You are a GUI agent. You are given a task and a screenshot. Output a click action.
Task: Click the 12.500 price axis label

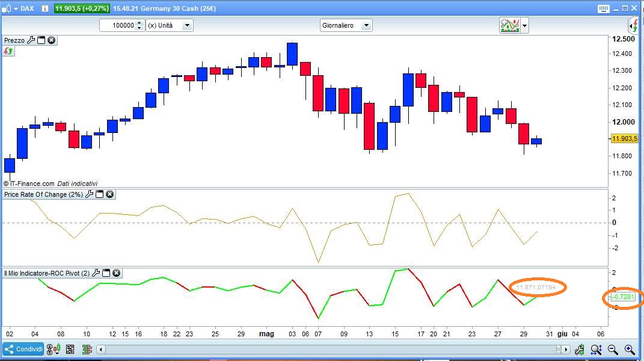(623, 39)
